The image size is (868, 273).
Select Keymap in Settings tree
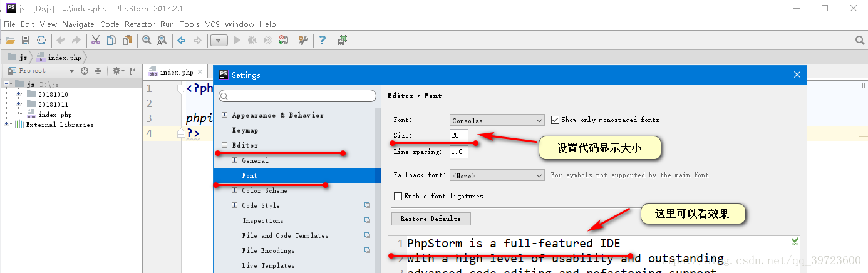[245, 130]
